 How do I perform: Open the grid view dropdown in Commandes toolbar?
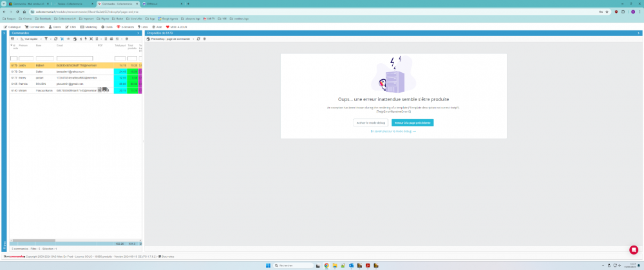(17, 39)
